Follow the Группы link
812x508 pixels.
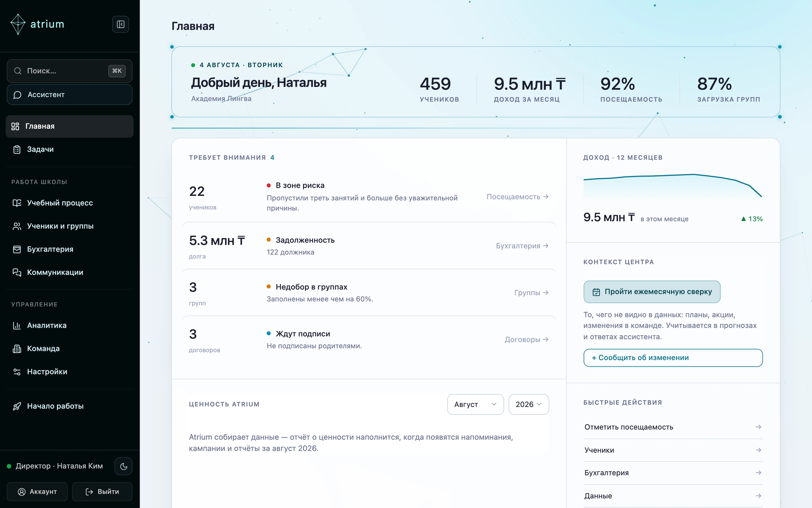tap(531, 293)
